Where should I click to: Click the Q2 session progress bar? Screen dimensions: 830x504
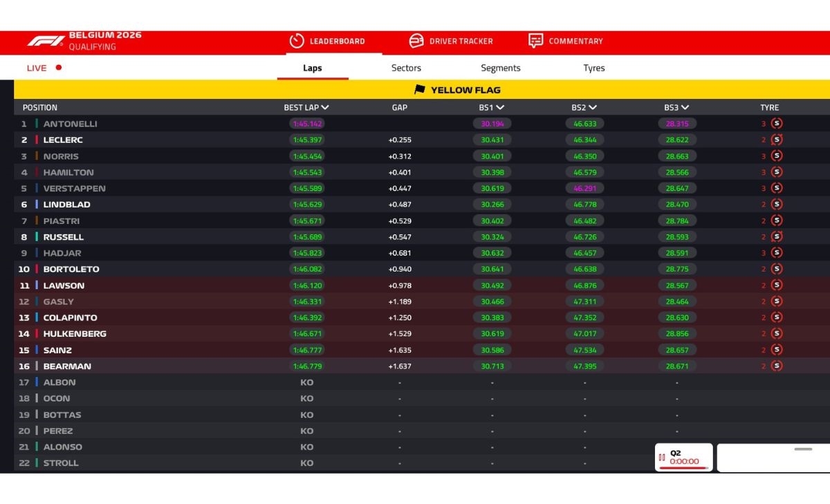(x=683, y=468)
